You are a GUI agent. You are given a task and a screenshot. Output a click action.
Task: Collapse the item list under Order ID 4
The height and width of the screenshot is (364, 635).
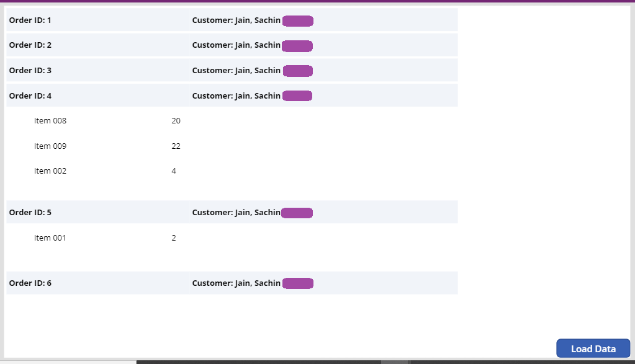click(x=93, y=95)
